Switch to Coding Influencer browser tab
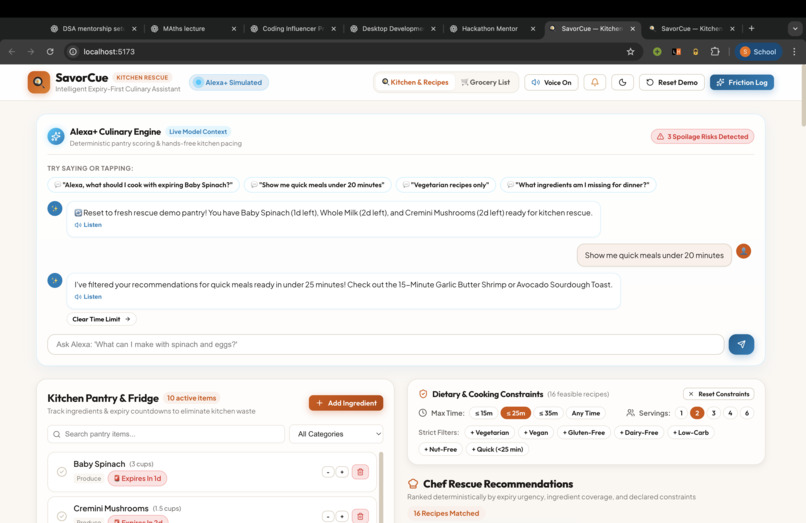Screen dimensions: 806x523 [x=292, y=29]
